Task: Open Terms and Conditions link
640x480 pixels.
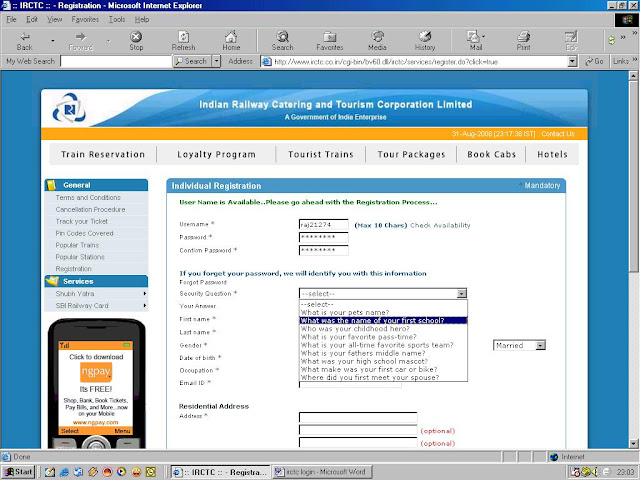Action: click(88, 198)
